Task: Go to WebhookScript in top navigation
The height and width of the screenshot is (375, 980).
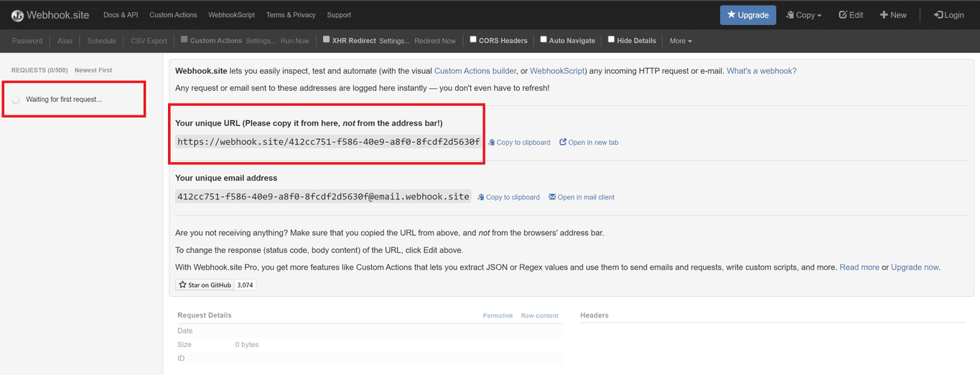Action: point(231,15)
